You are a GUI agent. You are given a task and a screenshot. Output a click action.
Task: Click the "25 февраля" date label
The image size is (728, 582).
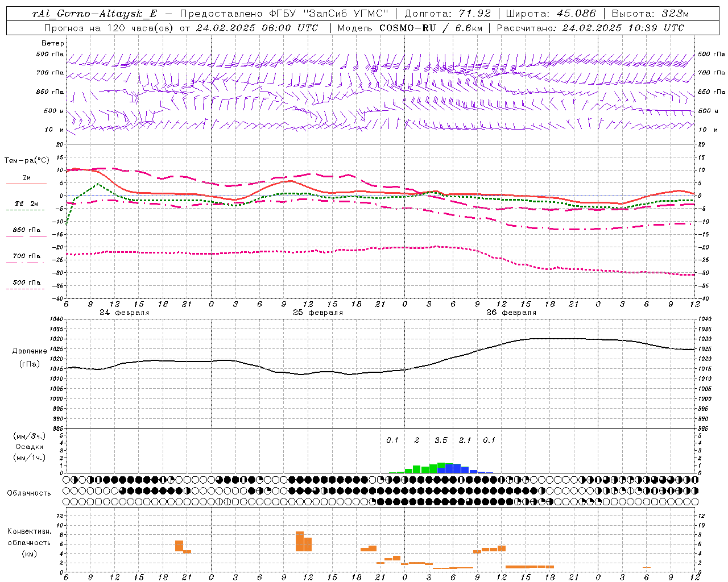[318, 313]
